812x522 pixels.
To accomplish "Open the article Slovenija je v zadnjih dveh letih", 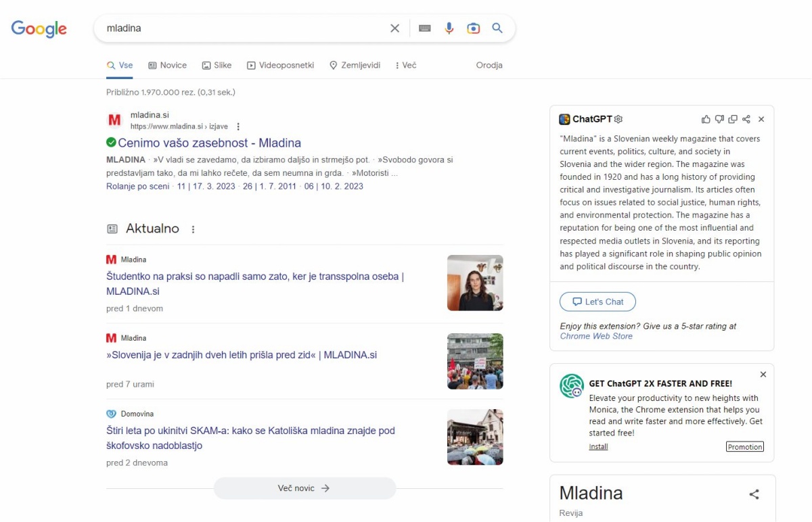I will (x=242, y=355).
